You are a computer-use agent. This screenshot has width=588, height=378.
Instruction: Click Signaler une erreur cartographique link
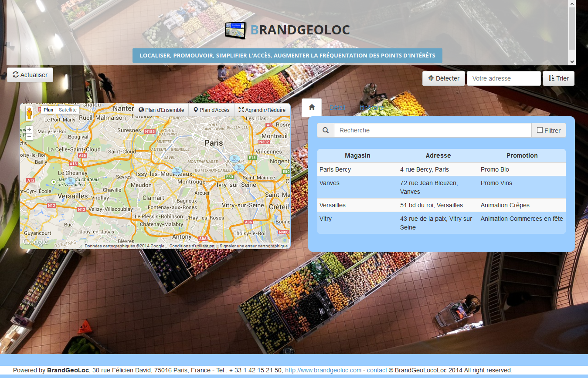254,246
